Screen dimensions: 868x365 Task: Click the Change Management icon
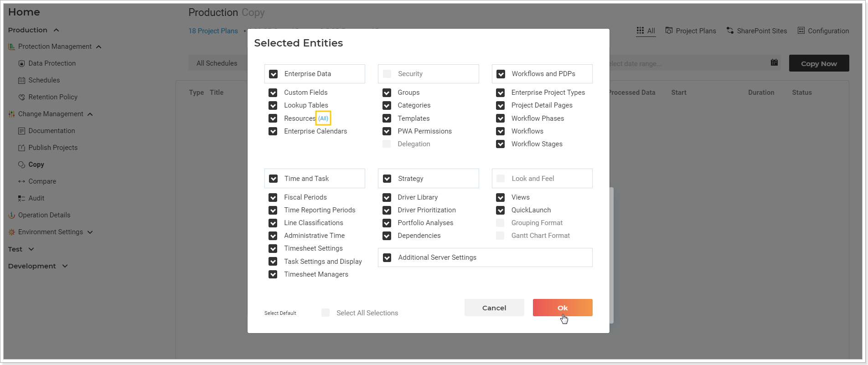click(11, 114)
